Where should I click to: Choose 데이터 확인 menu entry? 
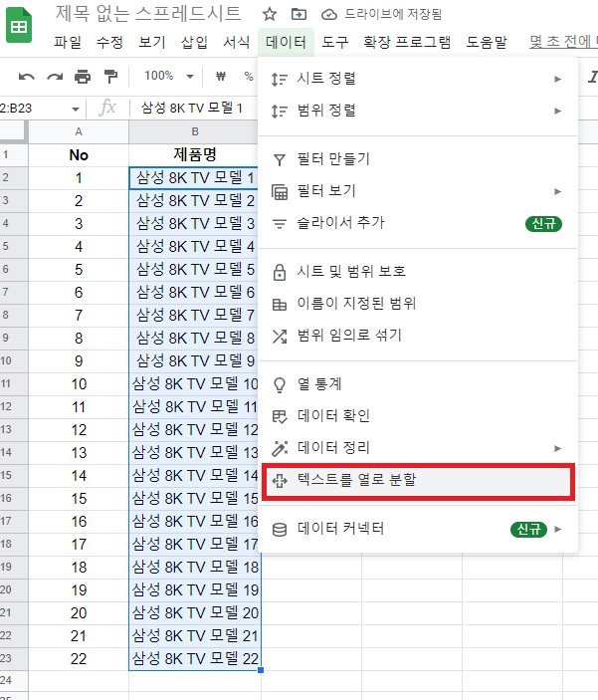click(x=418, y=416)
